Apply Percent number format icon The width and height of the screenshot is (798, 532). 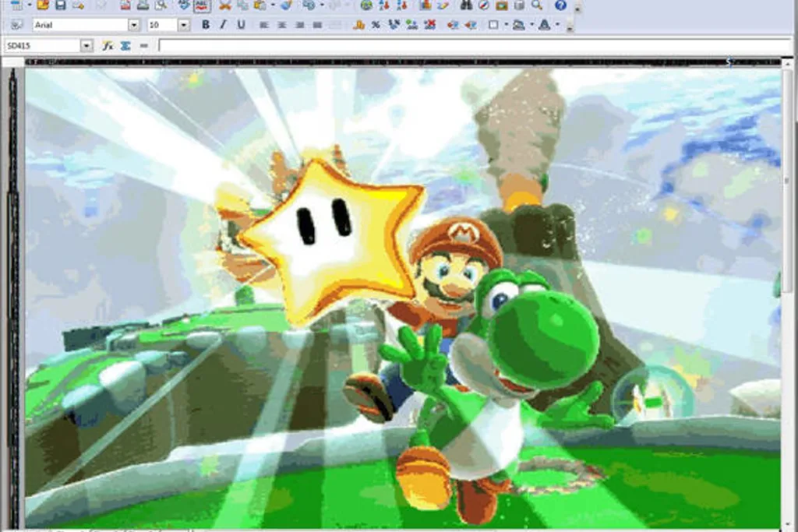[x=376, y=24]
